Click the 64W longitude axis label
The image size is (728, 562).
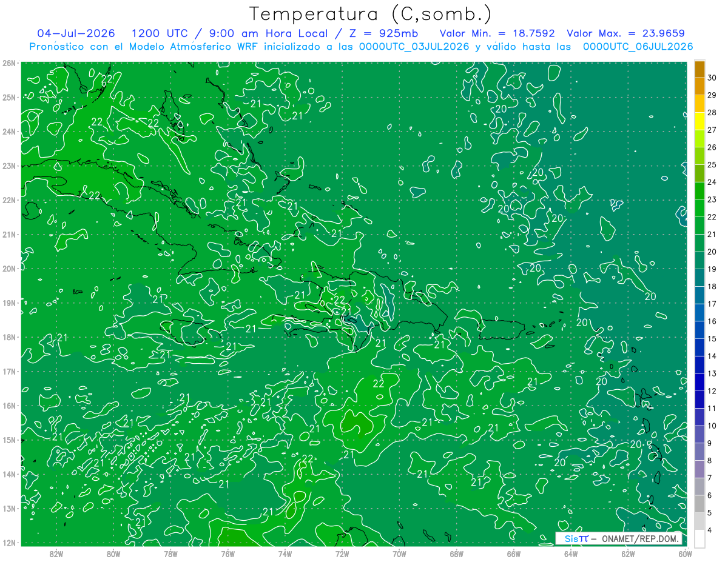571,554
